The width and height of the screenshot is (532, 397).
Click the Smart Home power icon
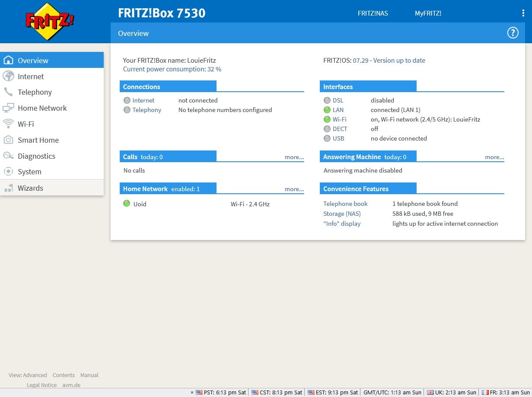click(x=8, y=140)
